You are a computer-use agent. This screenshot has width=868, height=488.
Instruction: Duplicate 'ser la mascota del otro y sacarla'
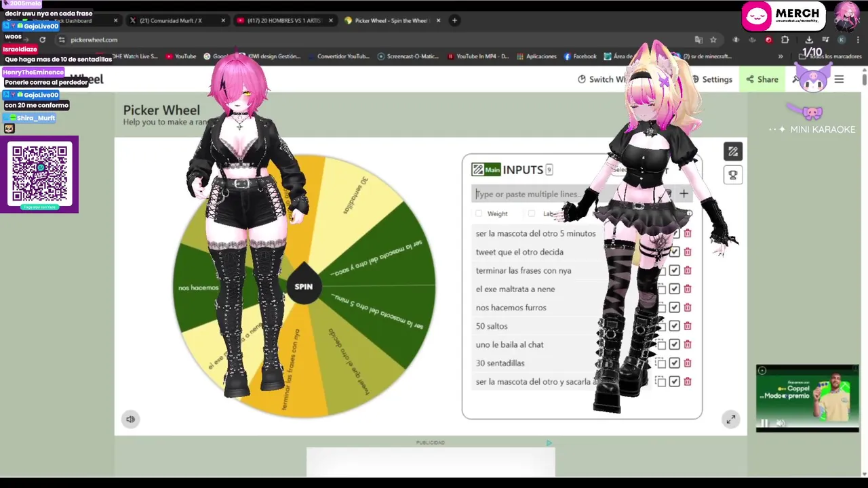(660, 382)
